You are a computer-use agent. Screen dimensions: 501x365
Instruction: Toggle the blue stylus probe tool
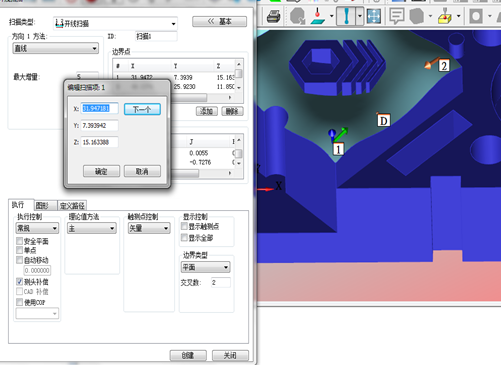tap(346, 16)
